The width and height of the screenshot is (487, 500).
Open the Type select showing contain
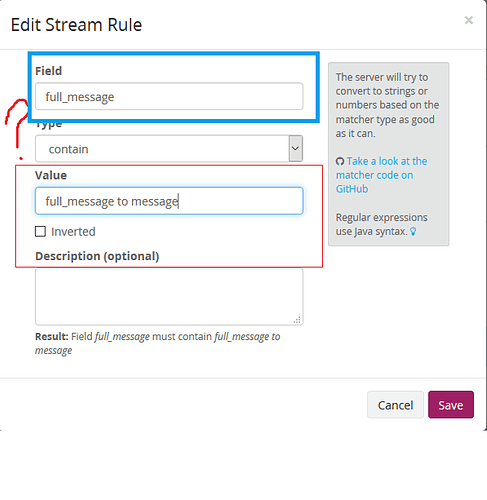(169, 149)
